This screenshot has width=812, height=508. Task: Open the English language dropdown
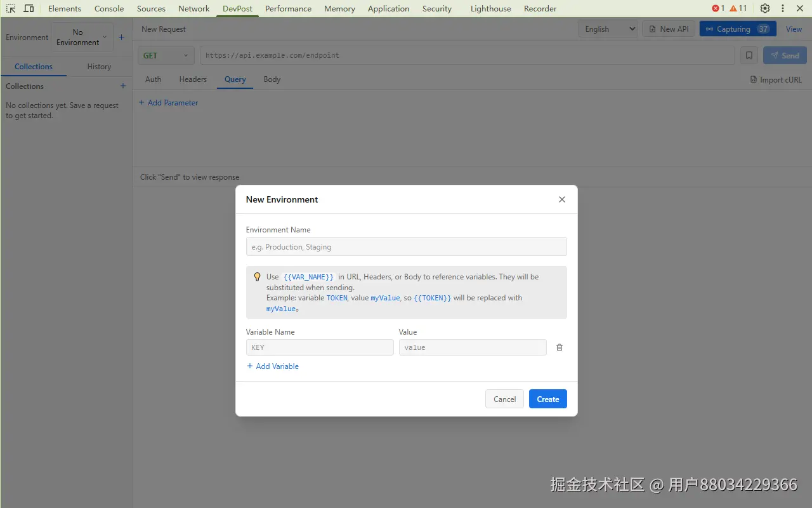[608, 29]
